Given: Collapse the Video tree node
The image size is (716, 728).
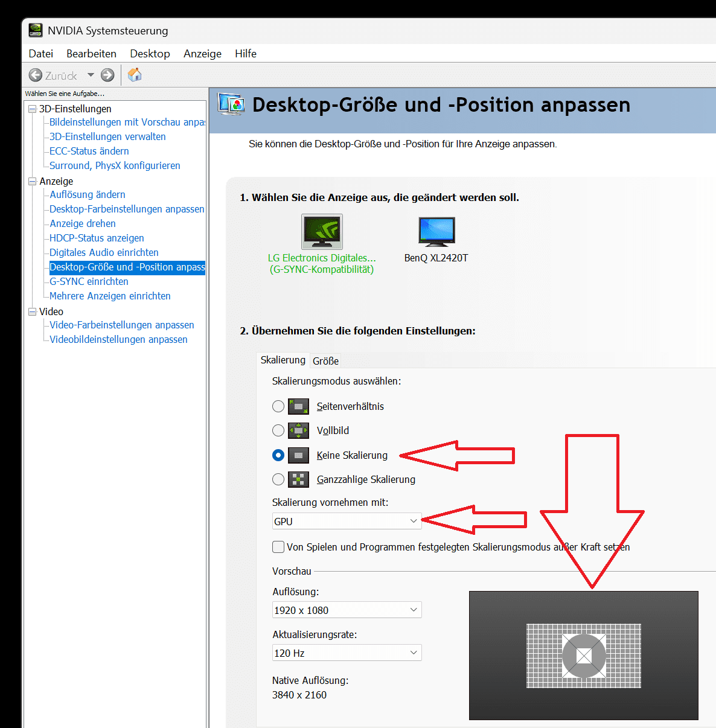Looking at the screenshot, I should [x=33, y=311].
